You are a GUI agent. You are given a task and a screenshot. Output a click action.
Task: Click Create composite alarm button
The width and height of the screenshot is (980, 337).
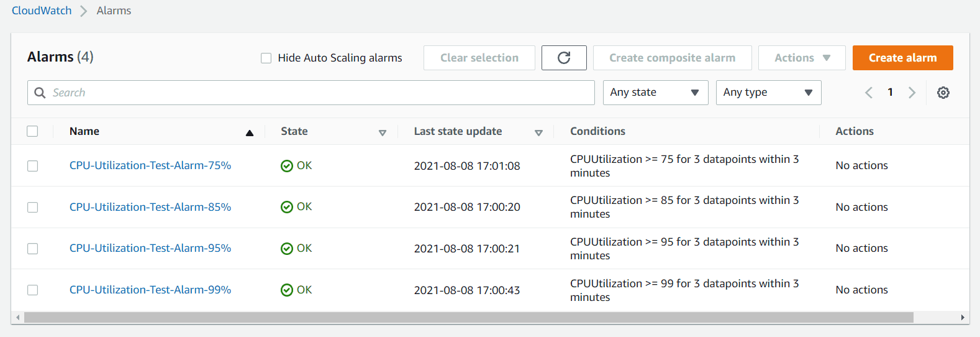[672, 58]
